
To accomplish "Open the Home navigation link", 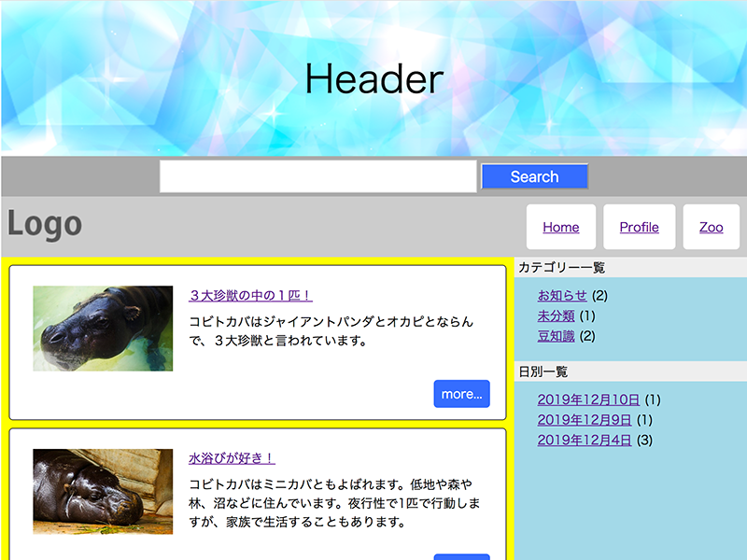I will coord(561,227).
